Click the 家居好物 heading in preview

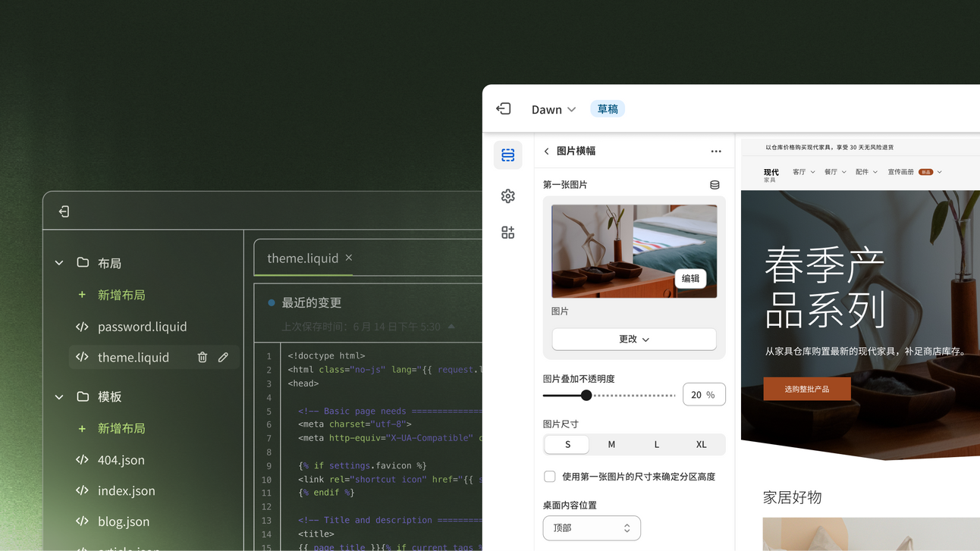click(x=793, y=497)
